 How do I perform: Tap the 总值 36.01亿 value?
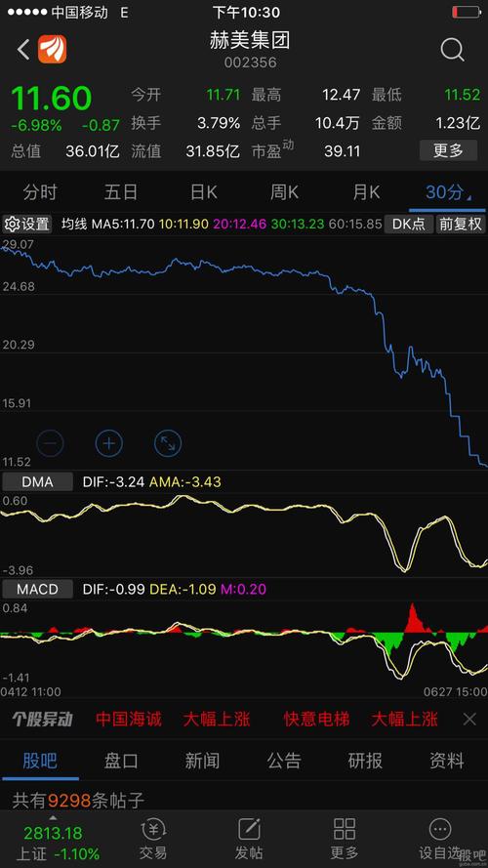93,150
